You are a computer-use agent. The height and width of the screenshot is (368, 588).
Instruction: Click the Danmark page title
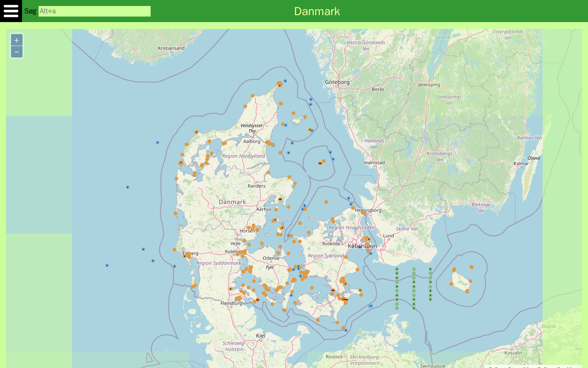pyautogui.click(x=317, y=11)
